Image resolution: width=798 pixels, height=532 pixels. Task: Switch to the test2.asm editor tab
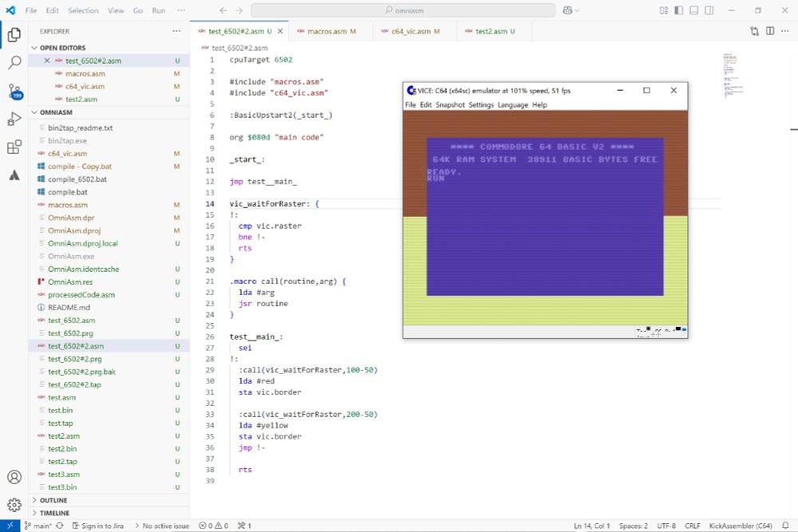pyautogui.click(x=494, y=31)
